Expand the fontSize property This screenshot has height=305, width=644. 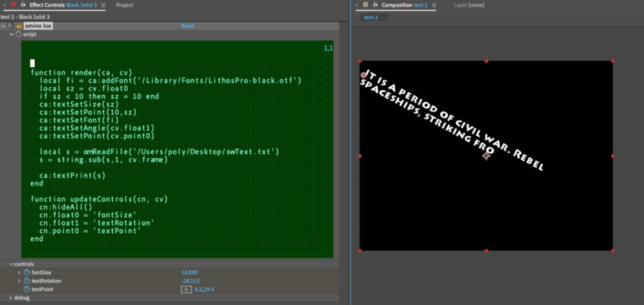pyautogui.click(x=19, y=272)
